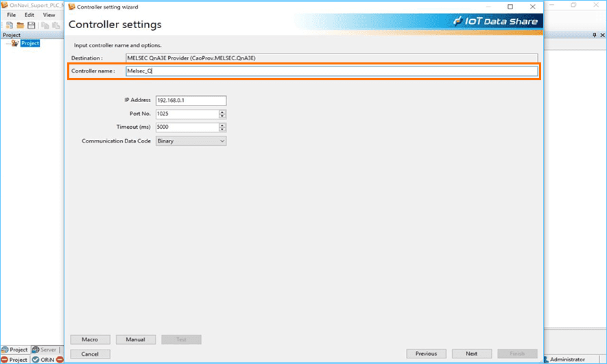Maximize the Controller setting wizard window
The height and width of the screenshot is (364, 607).
point(510,7)
